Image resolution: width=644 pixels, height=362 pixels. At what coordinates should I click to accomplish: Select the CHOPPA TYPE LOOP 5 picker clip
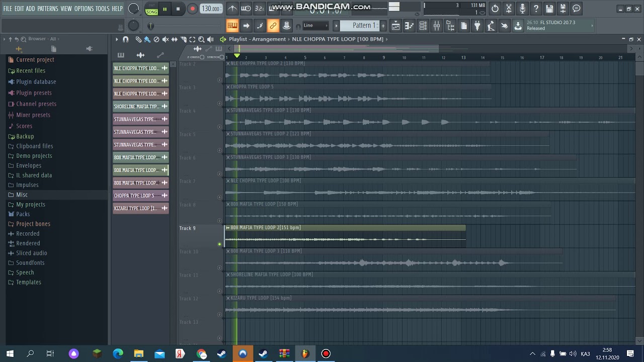pos(140,196)
